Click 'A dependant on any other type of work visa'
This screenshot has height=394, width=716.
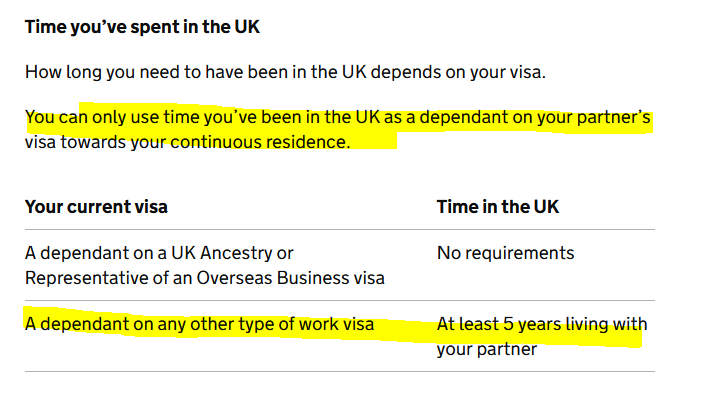click(x=200, y=324)
